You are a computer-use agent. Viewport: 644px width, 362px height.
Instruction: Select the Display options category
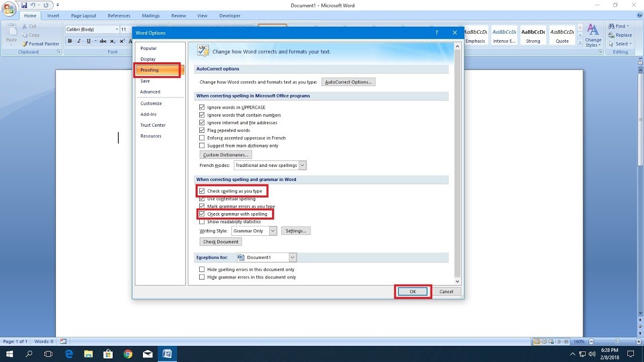pyautogui.click(x=148, y=59)
